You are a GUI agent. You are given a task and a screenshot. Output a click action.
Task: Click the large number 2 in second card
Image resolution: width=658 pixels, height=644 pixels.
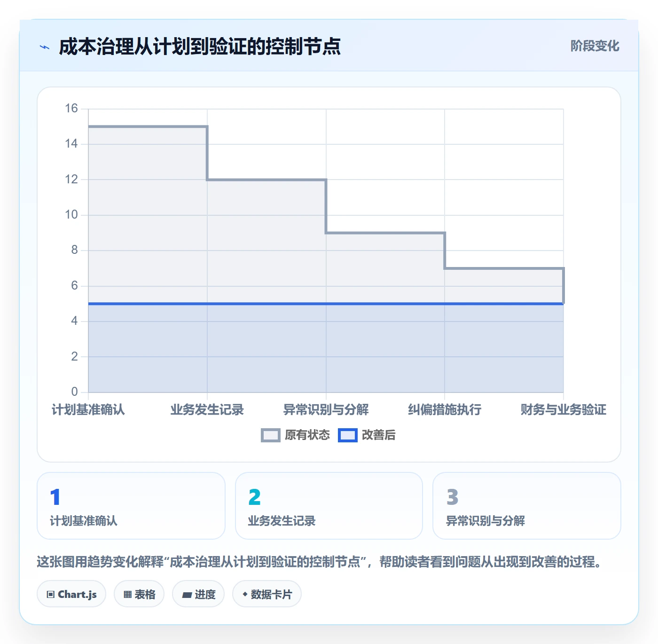point(254,497)
